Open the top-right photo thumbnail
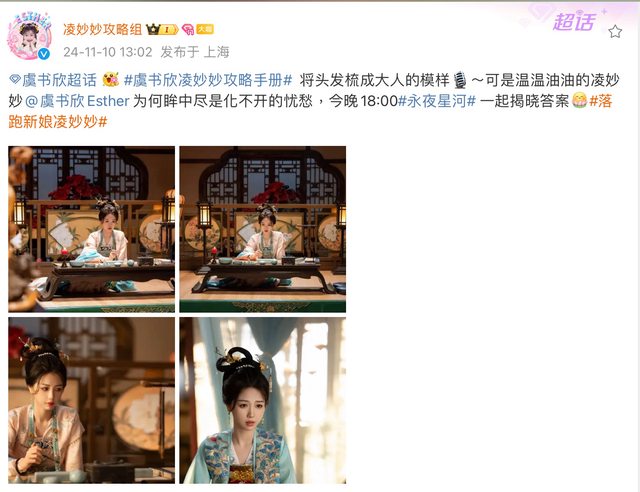This screenshot has height=492, width=640. (263, 229)
